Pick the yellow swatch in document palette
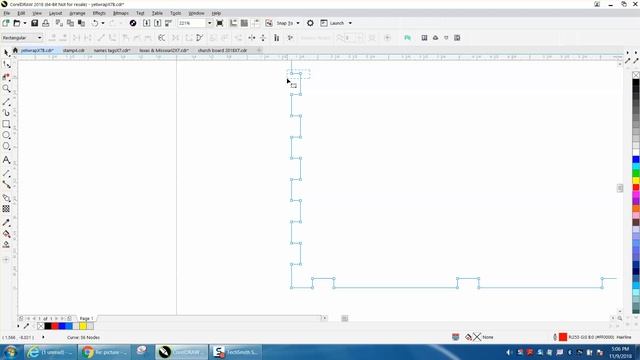This screenshot has height=360, width=640. point(83,326)
